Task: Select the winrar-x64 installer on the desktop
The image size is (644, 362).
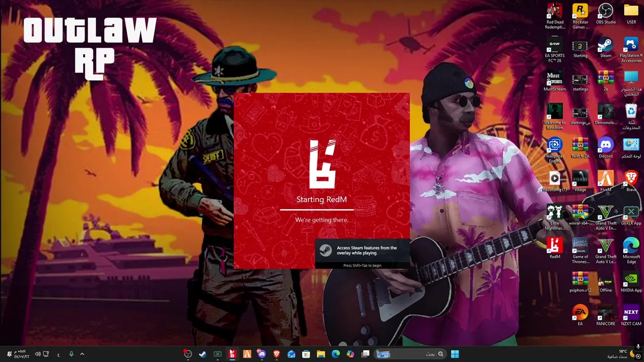Action: point(580,215)
